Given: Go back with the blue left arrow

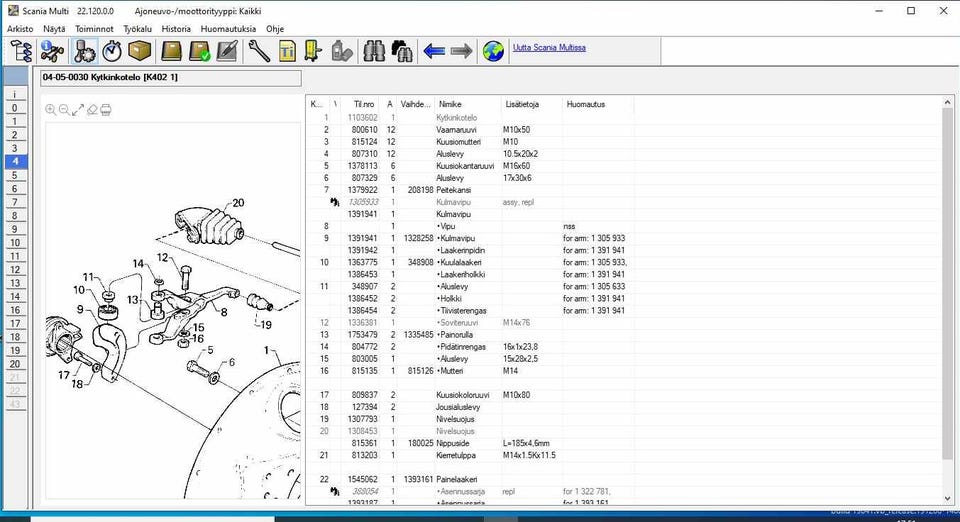Looking at the screenshot, I should (434, 51).
